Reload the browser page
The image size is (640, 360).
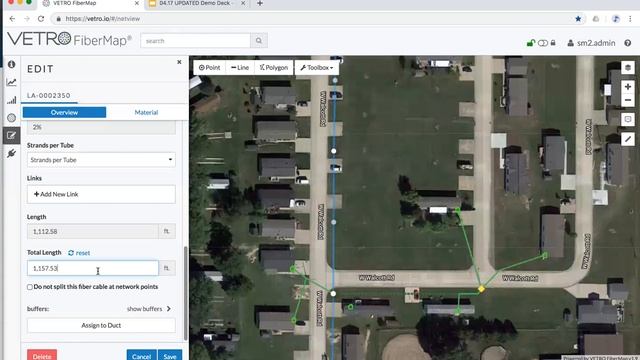(41, 19)
